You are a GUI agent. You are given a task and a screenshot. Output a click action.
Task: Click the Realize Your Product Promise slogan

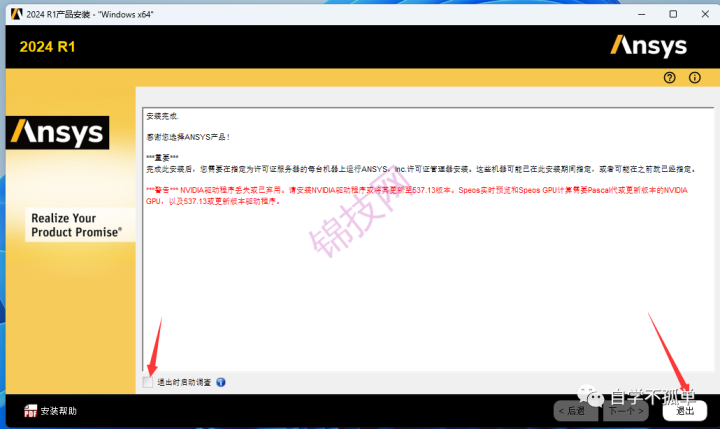click(77, 225)
